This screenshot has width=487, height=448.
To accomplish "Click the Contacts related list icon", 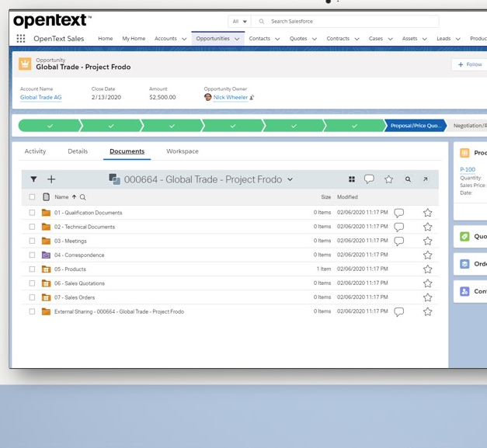I will [464, 291].
